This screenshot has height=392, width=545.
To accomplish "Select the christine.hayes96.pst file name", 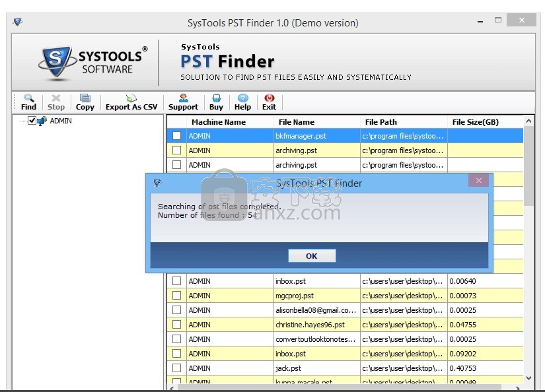I will 317,325.
